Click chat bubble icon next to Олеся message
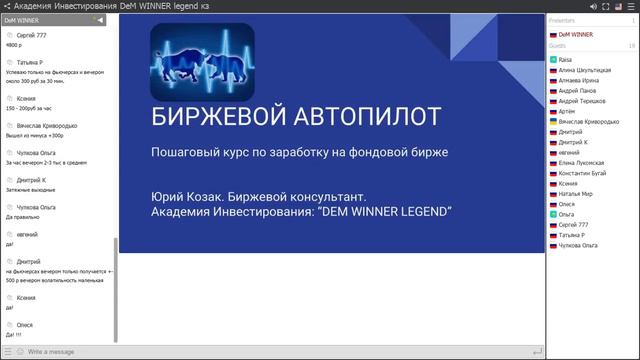Viewport: 640px width, 360px height. (x=10, y=325)
